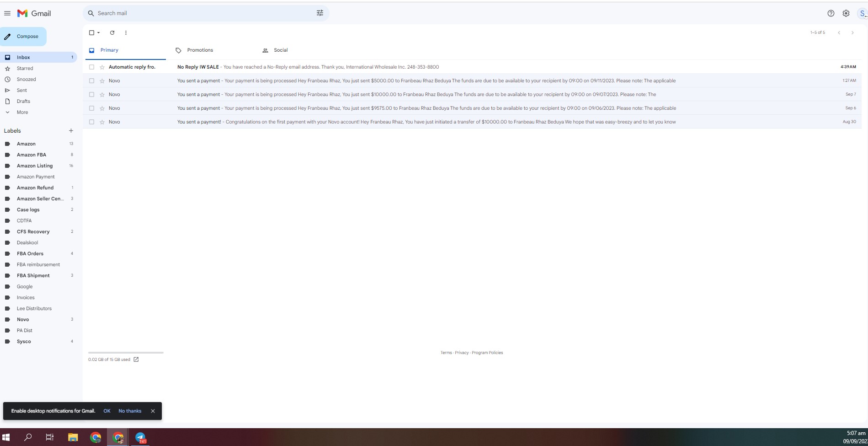Open the No Reply IW SALE email
Viewport: 868px width, 446px height.
(472, 67)
